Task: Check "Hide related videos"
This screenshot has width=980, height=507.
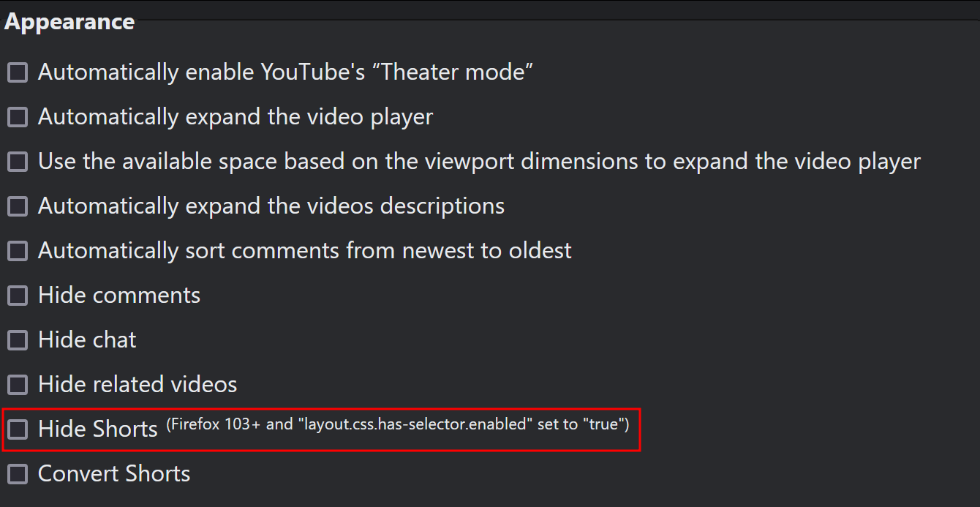Action: 17,384
